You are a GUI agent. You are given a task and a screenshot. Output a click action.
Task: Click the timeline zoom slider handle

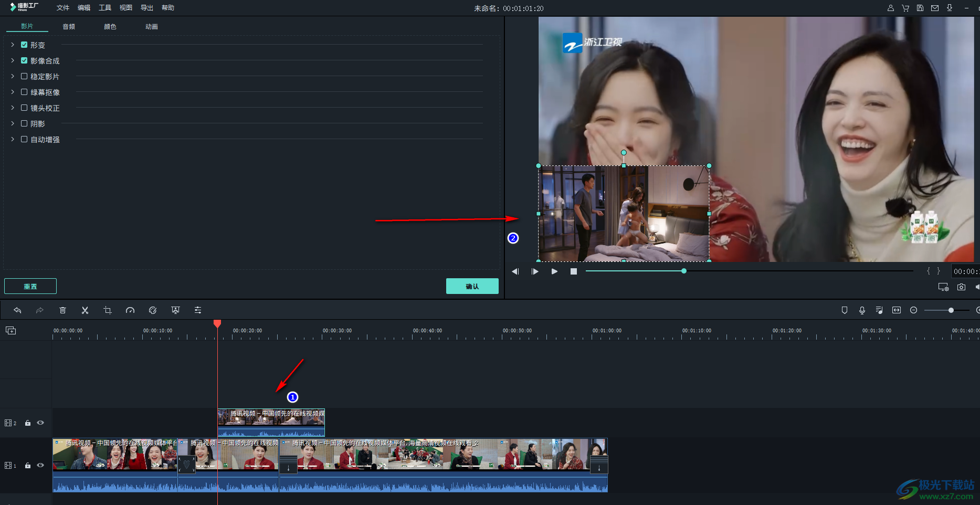click(x=951, y=310)
